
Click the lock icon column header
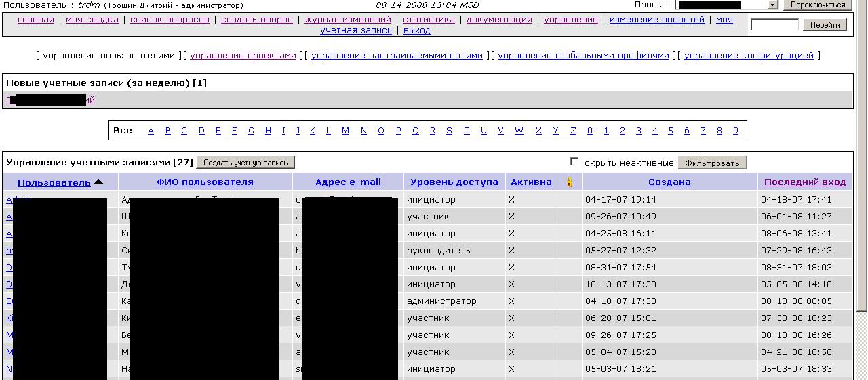point(570,182)
